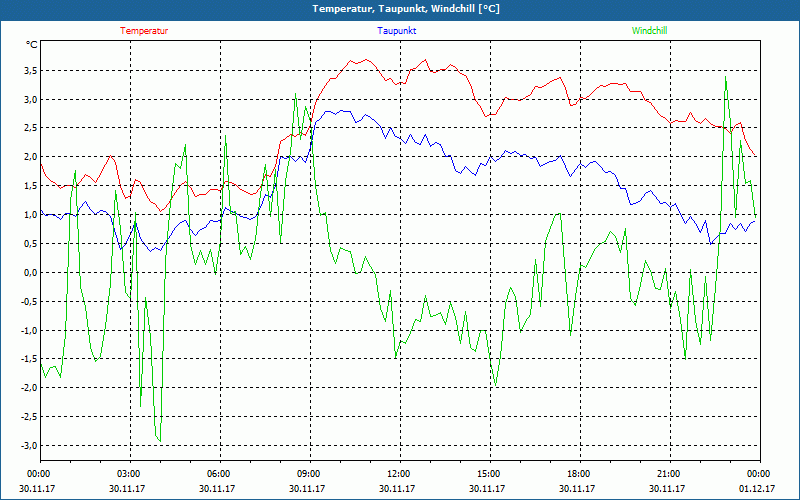The height and width of the screenshot is (500, 800).
Task: Click the 0,5 y-axis value
Action: tap(31, 243)
